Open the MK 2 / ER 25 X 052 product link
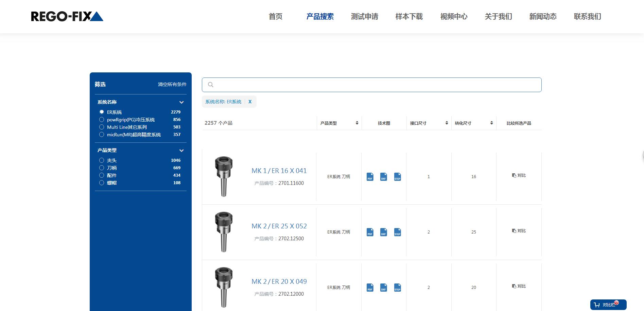Viewport: 644px width, 311px height. pos(279,226)
